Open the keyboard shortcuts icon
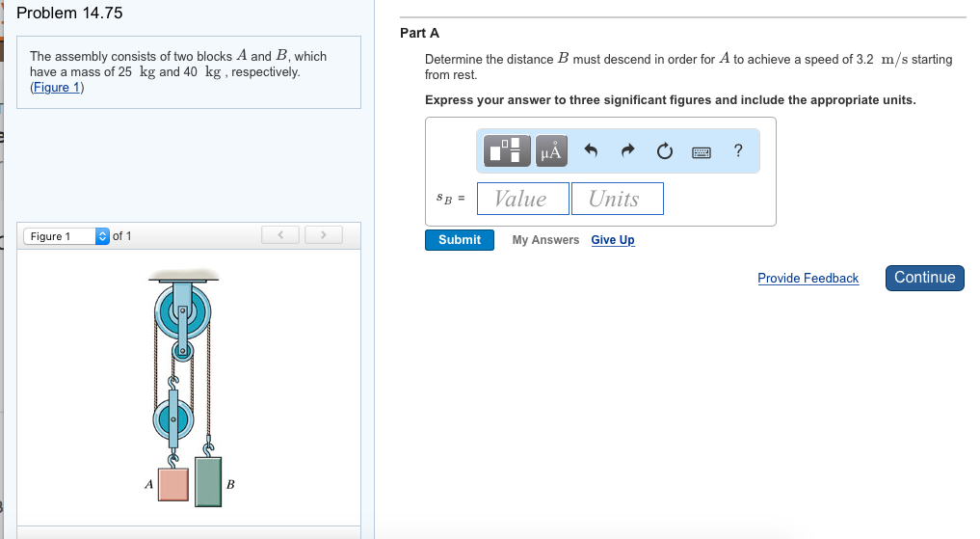 (702, 152)
